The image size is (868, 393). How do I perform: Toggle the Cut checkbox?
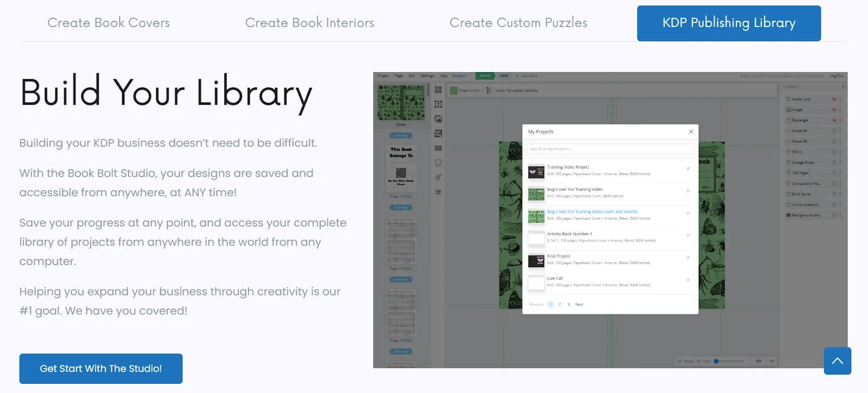point(699,361)
